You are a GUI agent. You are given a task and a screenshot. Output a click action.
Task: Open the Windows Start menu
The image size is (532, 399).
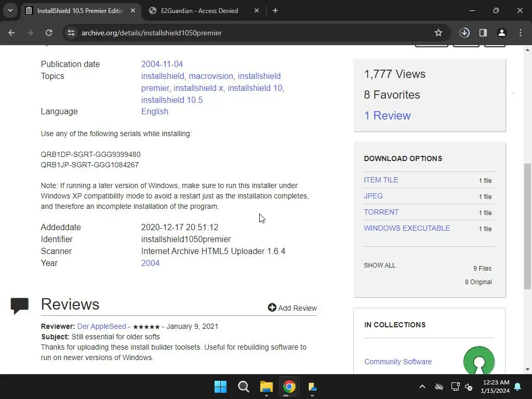coord(220,387)
